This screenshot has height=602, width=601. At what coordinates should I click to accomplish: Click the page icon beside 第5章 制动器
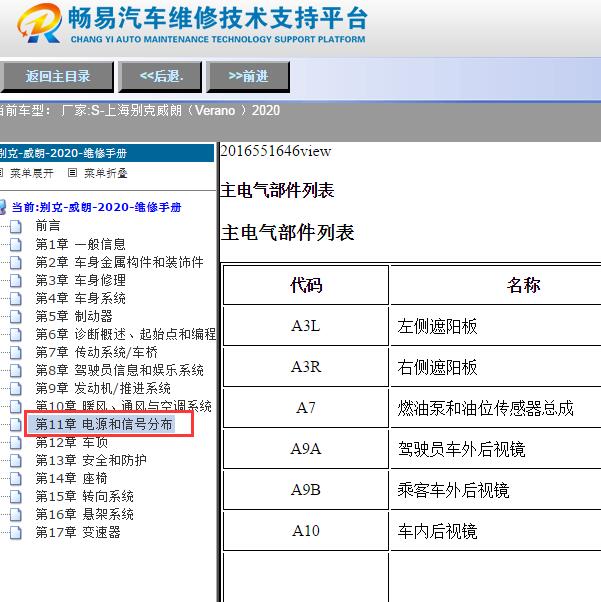16,316
